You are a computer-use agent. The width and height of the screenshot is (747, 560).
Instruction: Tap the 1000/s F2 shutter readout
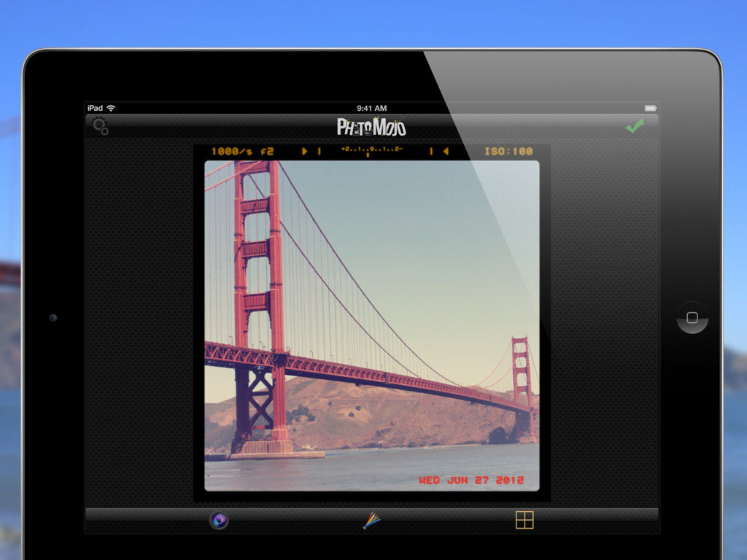242,152
